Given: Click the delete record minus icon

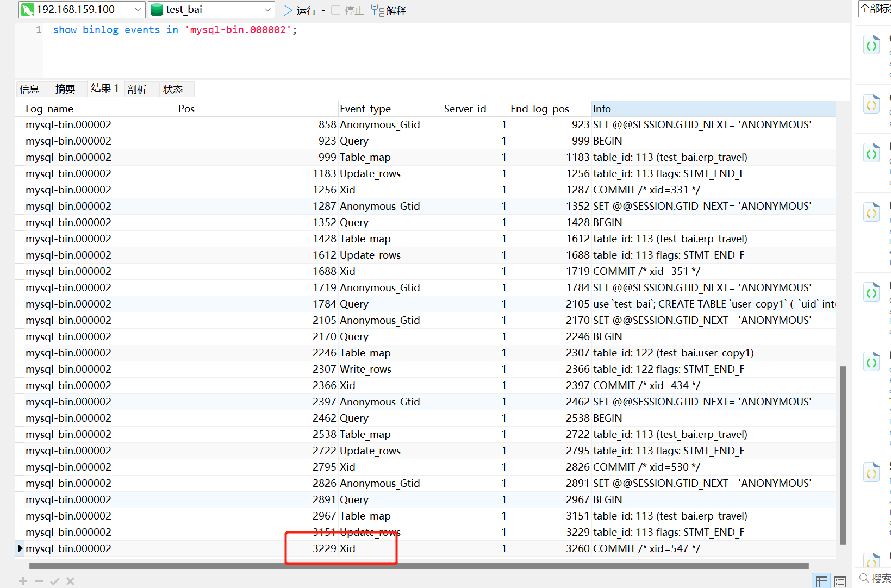Looking at the screenshot, I should [x=39, y=581].
